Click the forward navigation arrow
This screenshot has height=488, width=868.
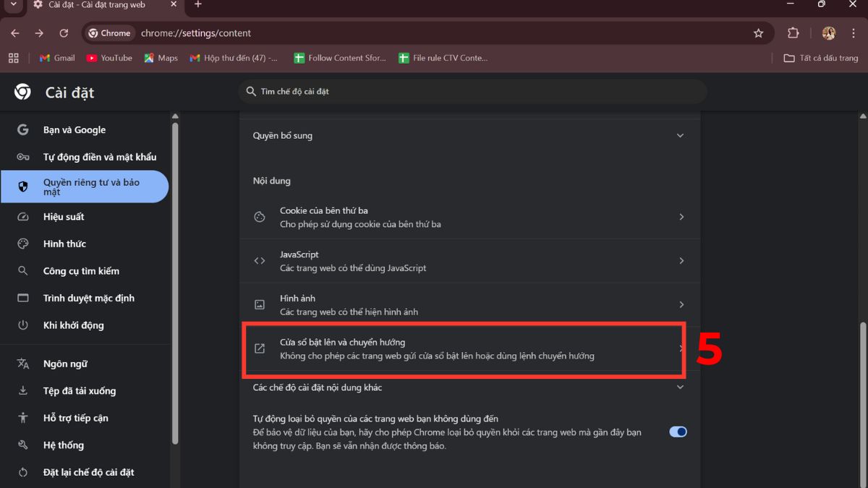39,33
